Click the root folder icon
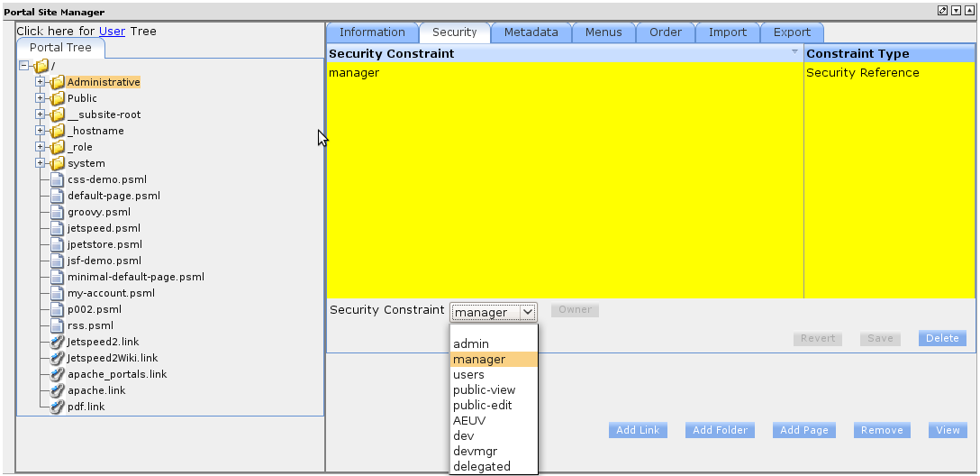980x476 pixels. click(41, 66)
